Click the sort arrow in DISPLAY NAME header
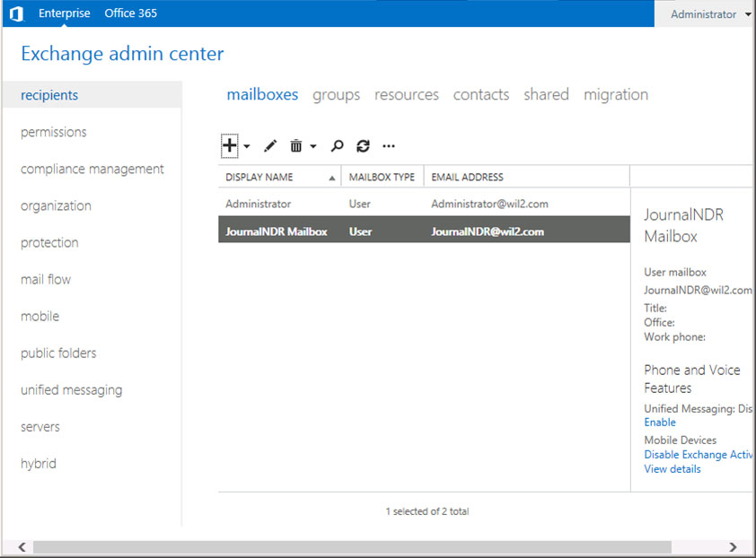 pos(331,179)
